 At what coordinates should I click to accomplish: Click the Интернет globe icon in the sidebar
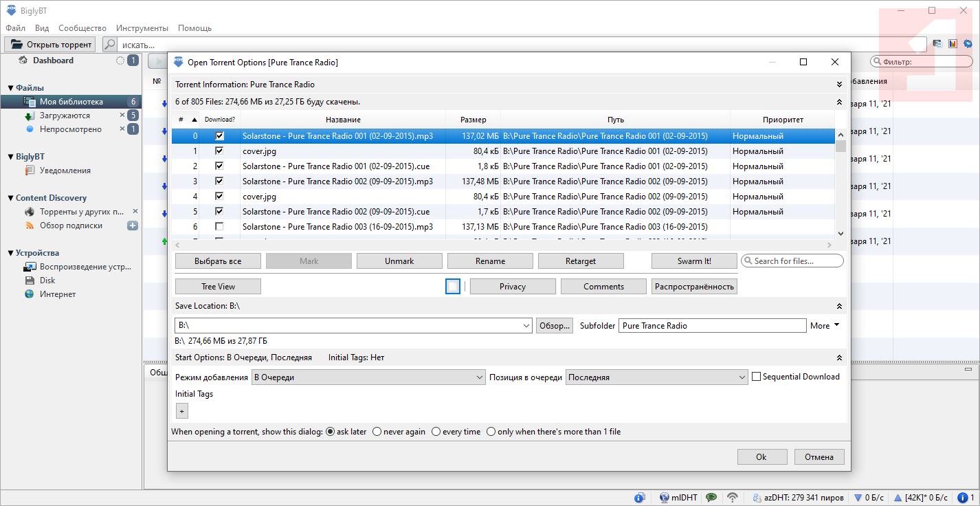30,294
